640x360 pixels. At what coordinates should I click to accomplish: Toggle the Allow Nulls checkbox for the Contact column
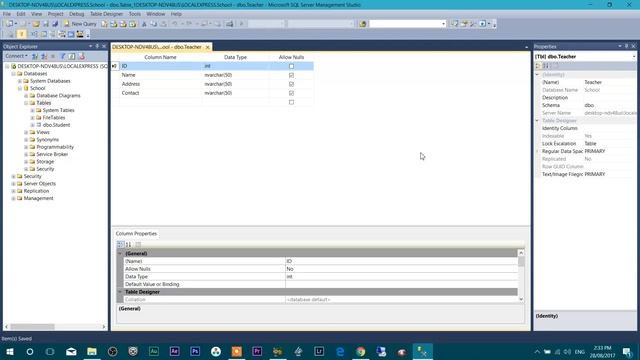click(291, 93)
